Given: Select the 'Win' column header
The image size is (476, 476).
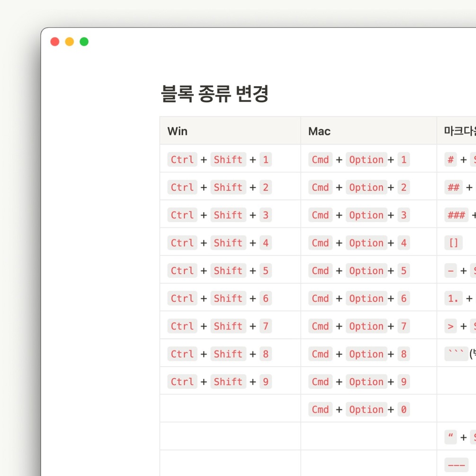Looking at the screenshot, I should (x=230, y=131).
